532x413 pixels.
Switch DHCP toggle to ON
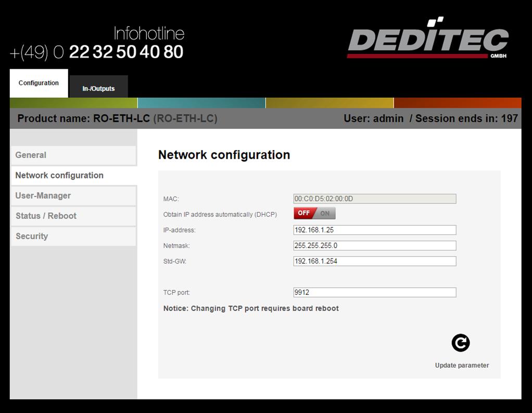[325, 213]
